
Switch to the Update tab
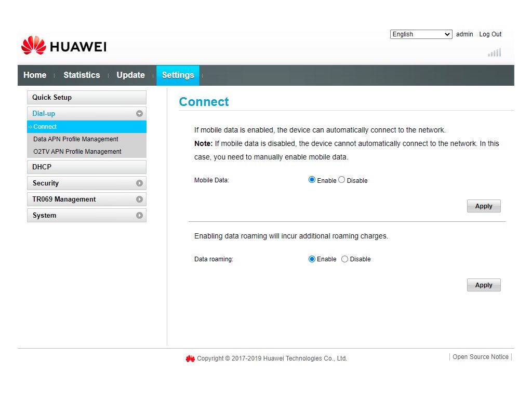pos(130,75)
